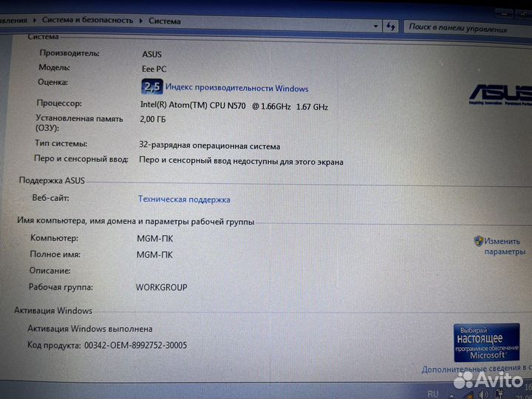The height and width of the screenshot is (399, 532).
Task: Open the Windows performance index score badge
Action: tap(152, 87)
